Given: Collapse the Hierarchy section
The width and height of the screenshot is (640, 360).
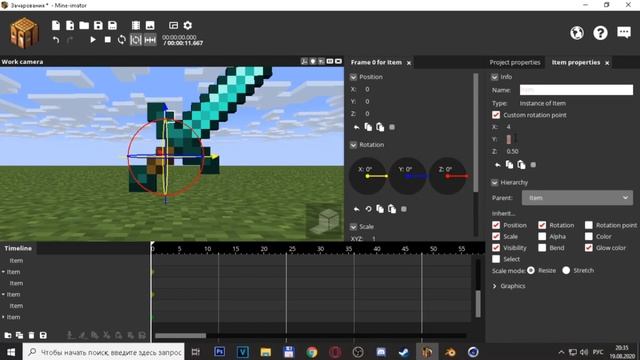Looking at the screenshot, I should pos(495,182).
